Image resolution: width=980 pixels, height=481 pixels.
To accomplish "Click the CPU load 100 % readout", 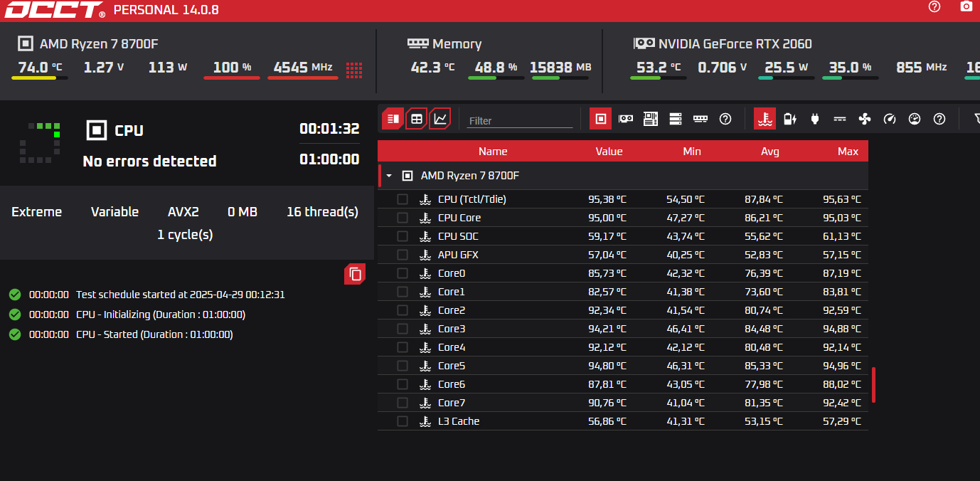I will click(232, 68).
